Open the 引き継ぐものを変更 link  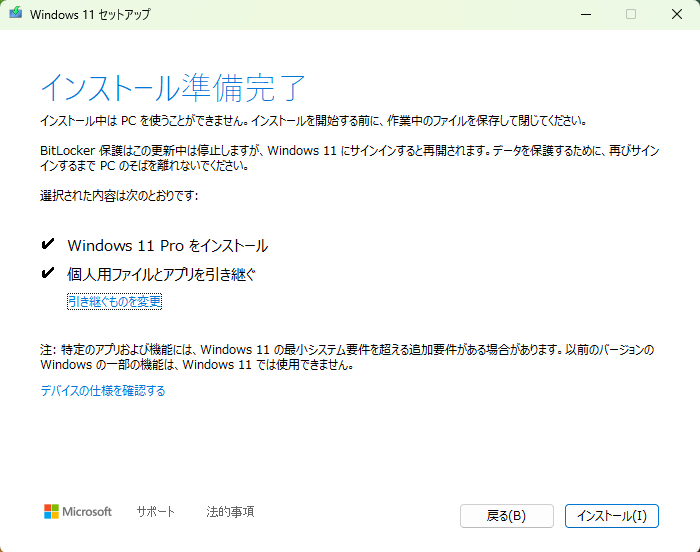click(114, 301)
